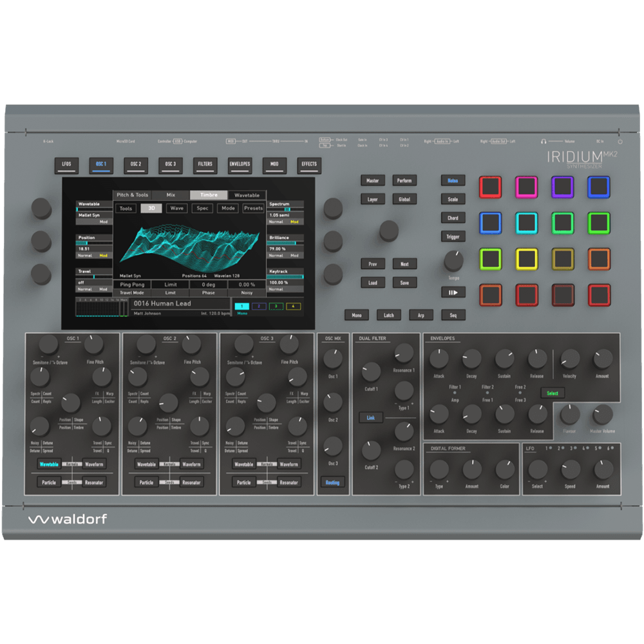Open Normal mode under Brilliance
Screen dimensions: 644x644
pyautogui.click(x=276, y=256)
